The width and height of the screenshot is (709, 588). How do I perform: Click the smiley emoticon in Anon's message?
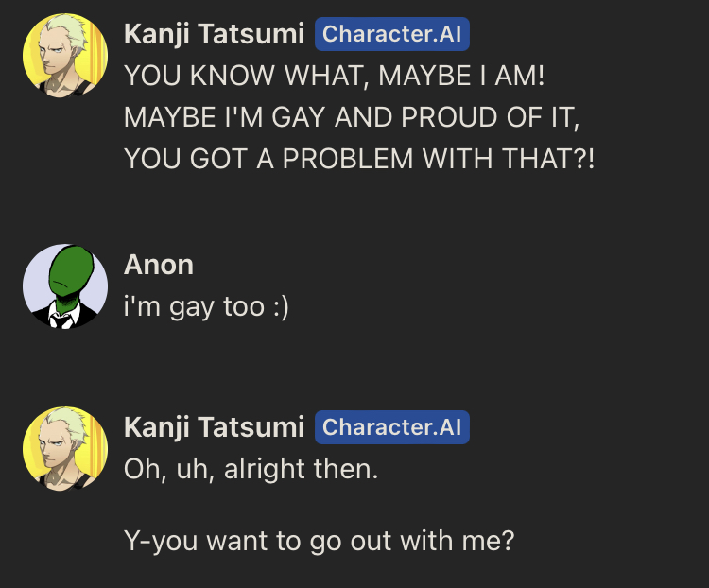[x=282, y=307]
